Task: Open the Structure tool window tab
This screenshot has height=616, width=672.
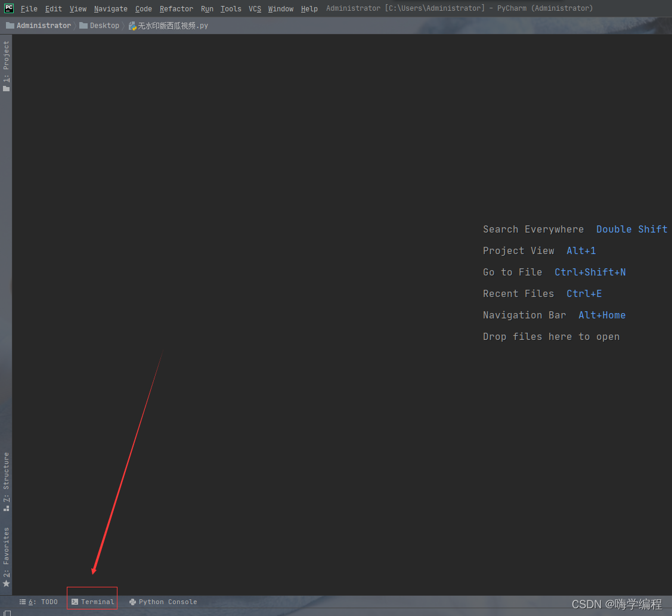Action: 6,481
